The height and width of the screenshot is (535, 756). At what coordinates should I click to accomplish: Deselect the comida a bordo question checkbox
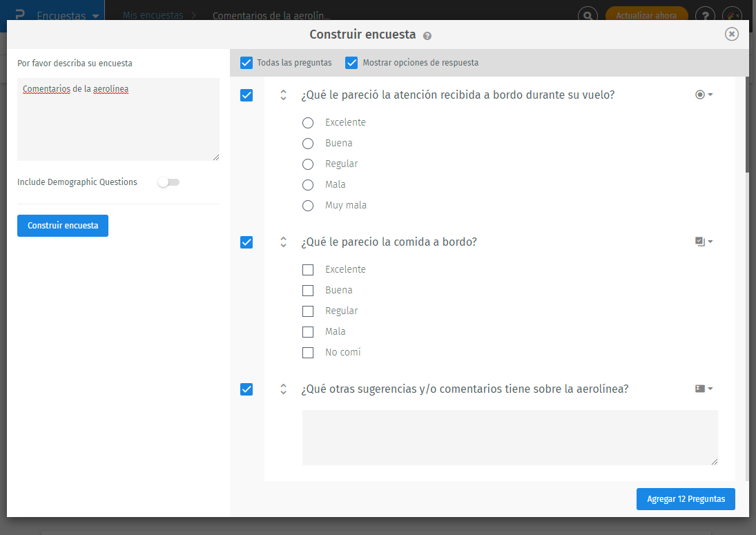tap(246, 242)
